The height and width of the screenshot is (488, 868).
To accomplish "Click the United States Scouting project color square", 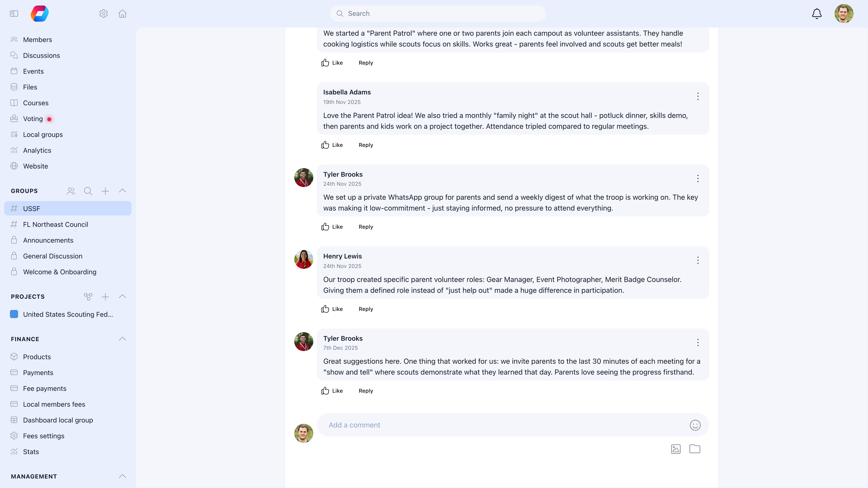I will 14,314.
